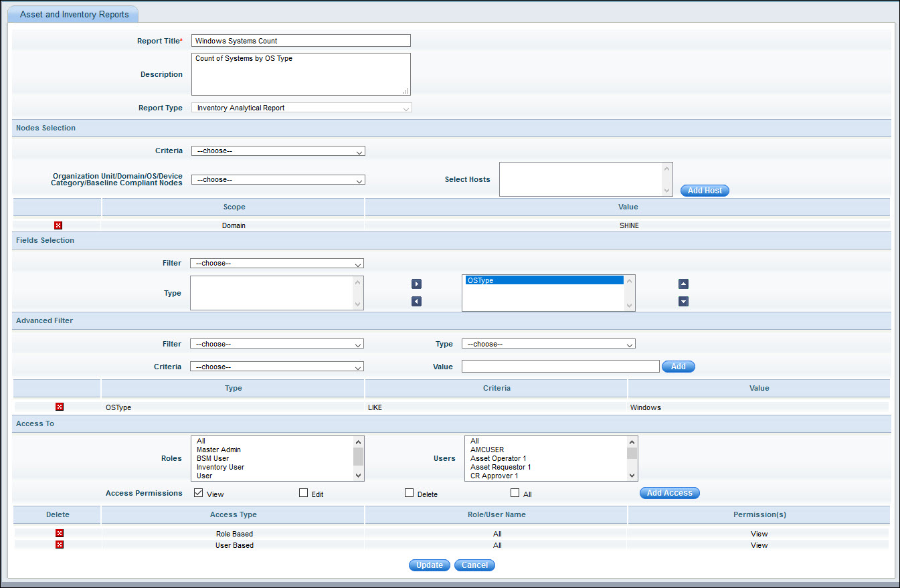Expand the Report Type dropdown
This screenshot has width=900, height=588.
point(301,108)
